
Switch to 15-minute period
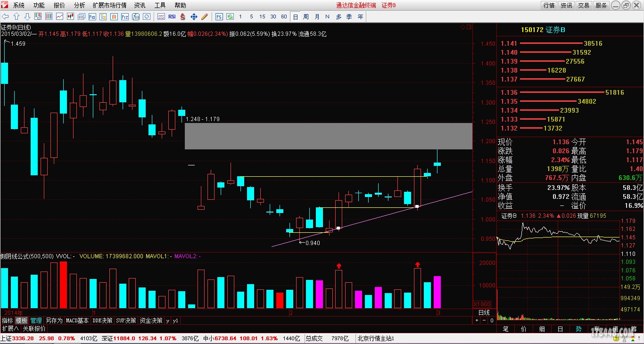coord(262,16)
